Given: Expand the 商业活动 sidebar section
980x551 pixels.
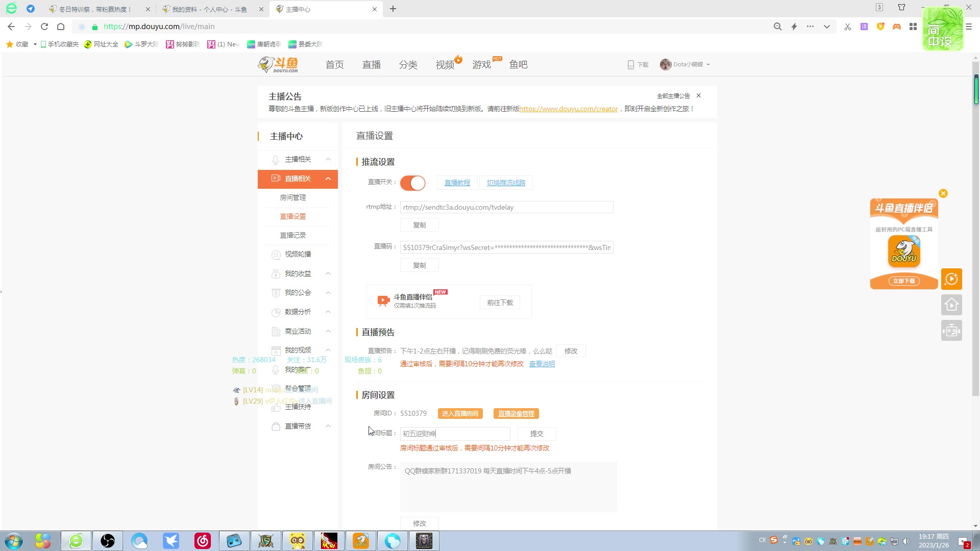Looking at the screenshot, I should tap(298, 331).
